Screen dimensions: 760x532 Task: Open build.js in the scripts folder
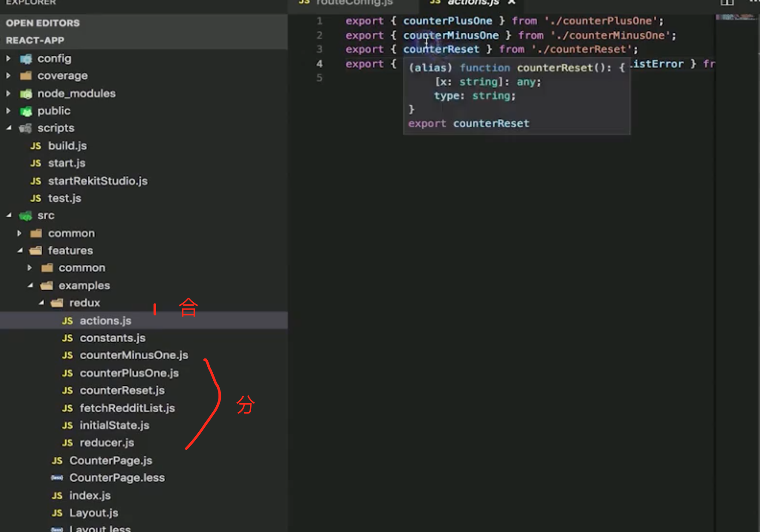coord(67,146)
